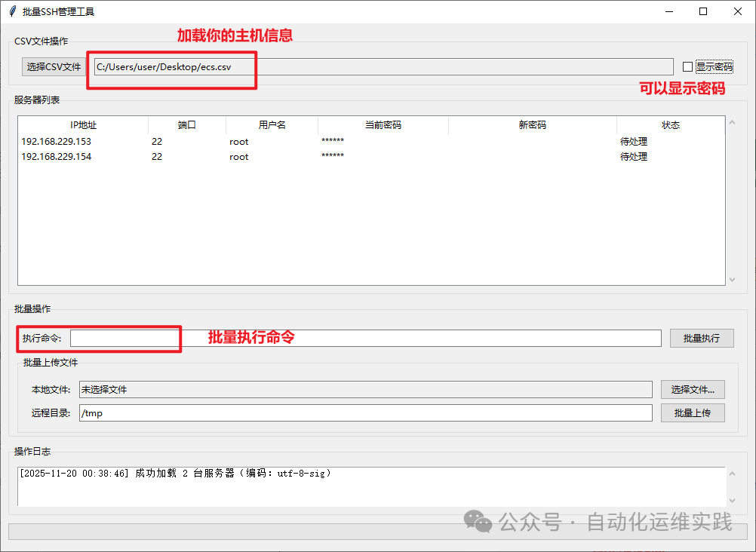The image size is (756, 552).
Task: Close the 批量SSH管理工具 window
Action: click(738, 11)
